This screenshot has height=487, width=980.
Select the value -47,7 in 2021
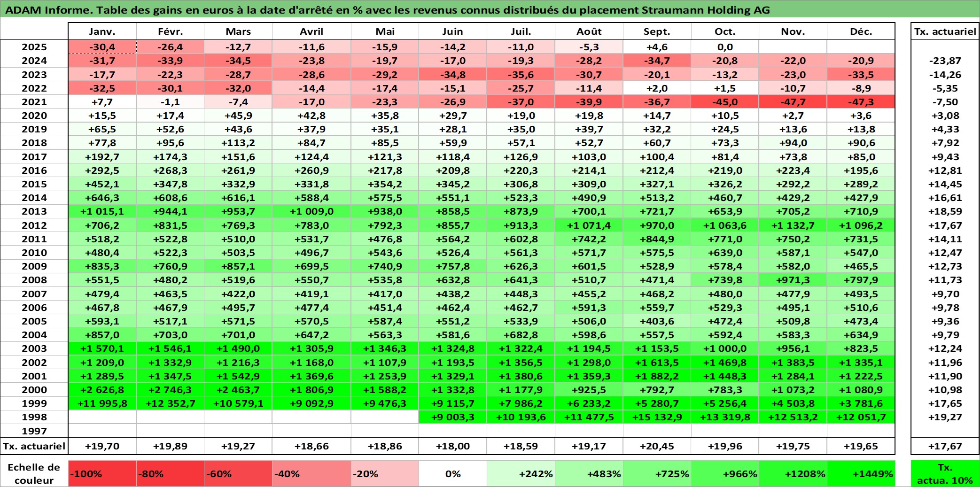pyautogui.click(x=793, y=102)
